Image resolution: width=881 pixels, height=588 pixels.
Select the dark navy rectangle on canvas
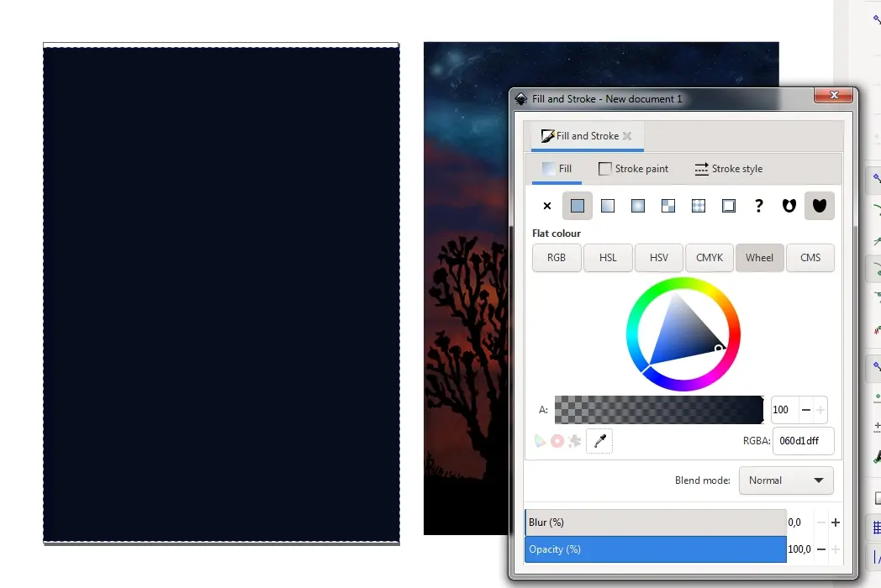click(221, 294)
